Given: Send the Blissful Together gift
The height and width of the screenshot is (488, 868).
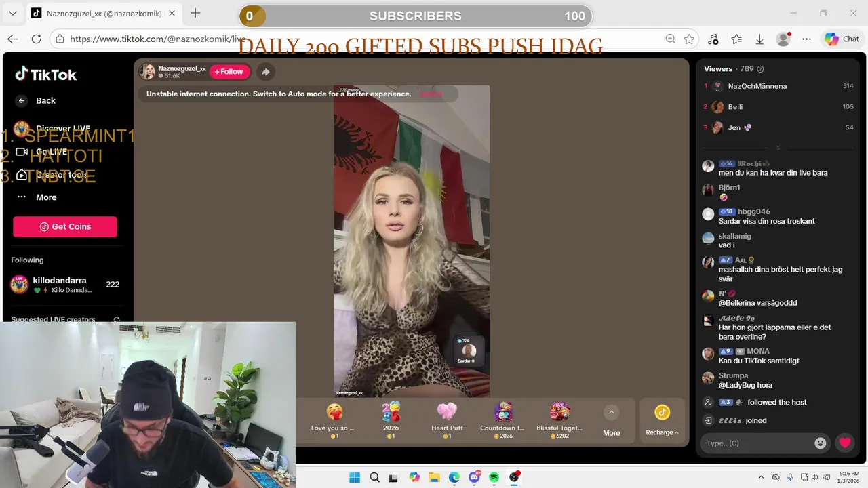Looking at the screenshot, I should (x=559, y=421).
